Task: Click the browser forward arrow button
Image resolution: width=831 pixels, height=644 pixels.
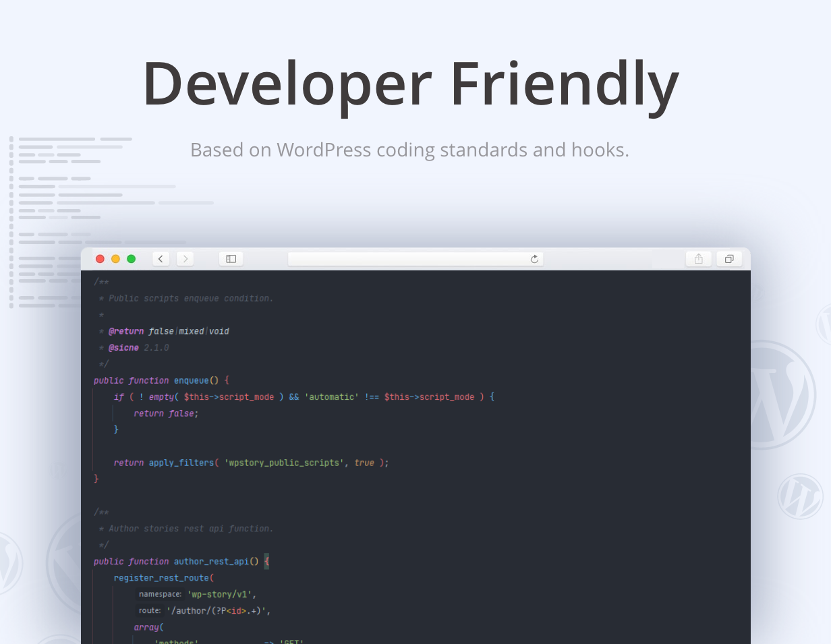Action: point(185,259)
